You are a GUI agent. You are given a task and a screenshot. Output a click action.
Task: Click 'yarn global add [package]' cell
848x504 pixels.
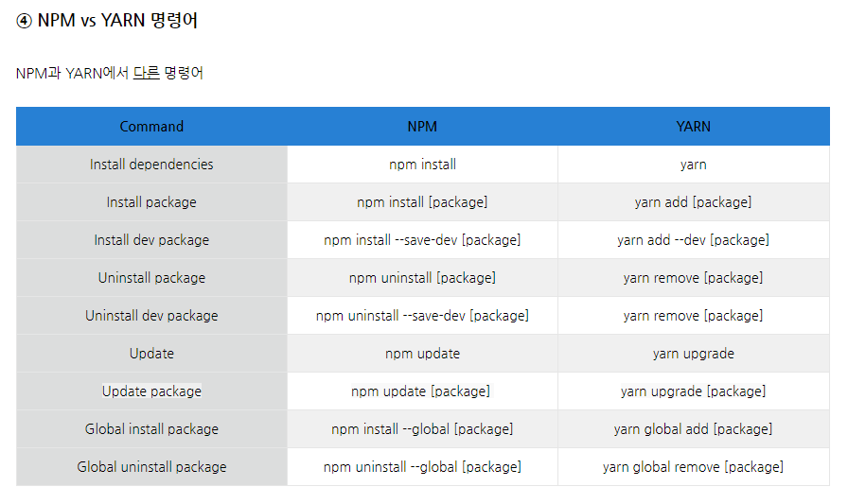click(x=694, y=429)
